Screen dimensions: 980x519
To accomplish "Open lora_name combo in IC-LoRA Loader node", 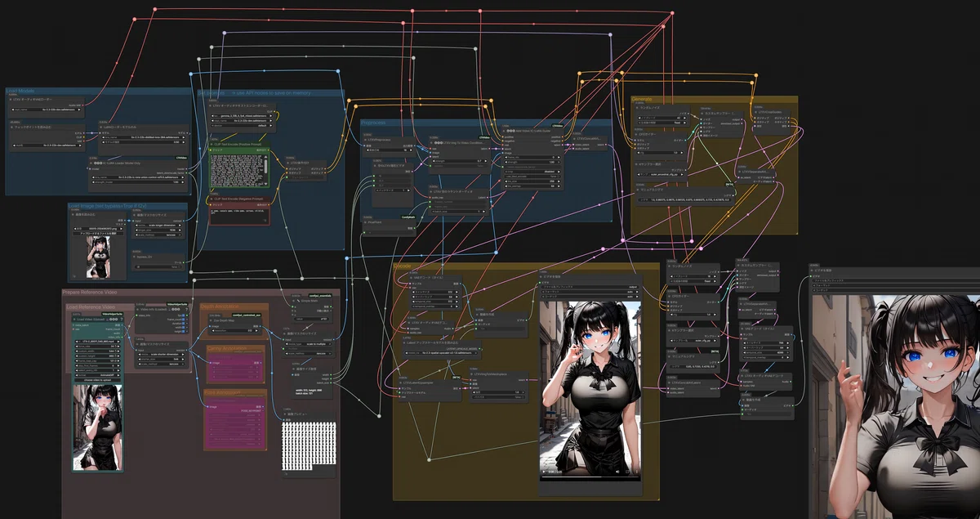I will [139, 177].
